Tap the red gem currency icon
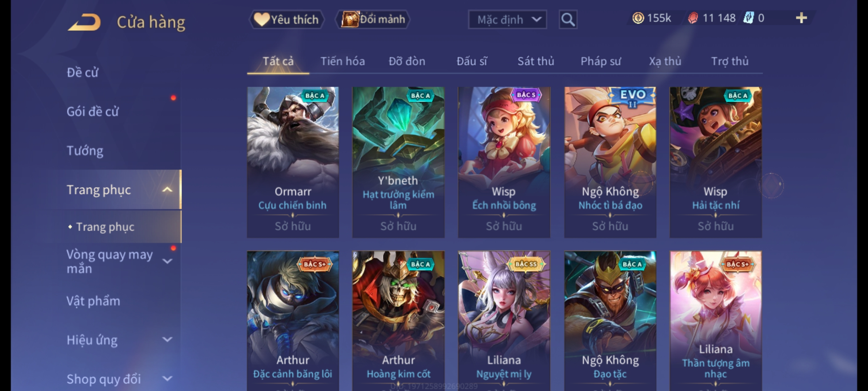 (x=693, y=18)
